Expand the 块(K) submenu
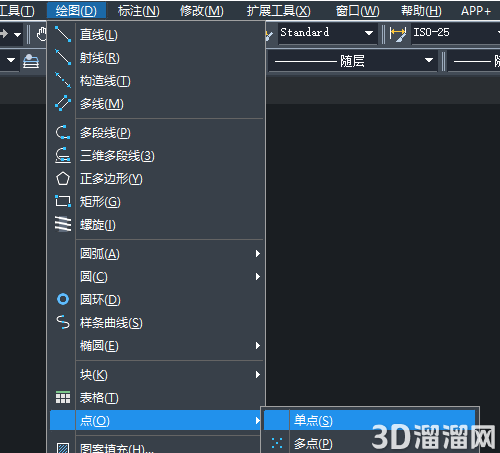This screenshot has height=453, width=500. (x=157, y=375)
